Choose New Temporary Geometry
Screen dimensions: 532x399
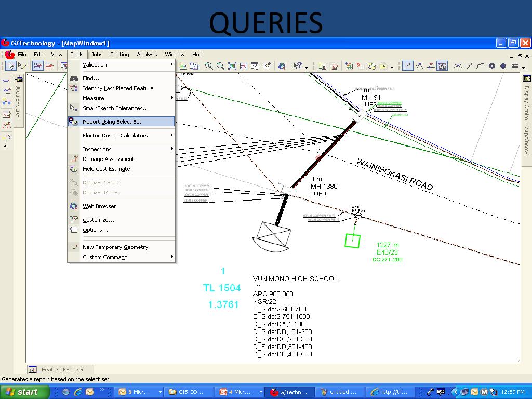122,247
